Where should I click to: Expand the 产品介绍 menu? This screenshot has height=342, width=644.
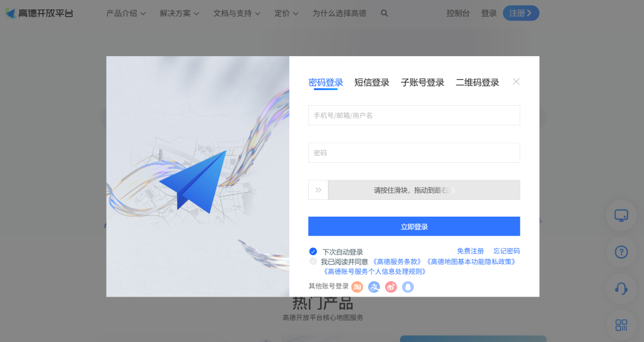(126, 13)
